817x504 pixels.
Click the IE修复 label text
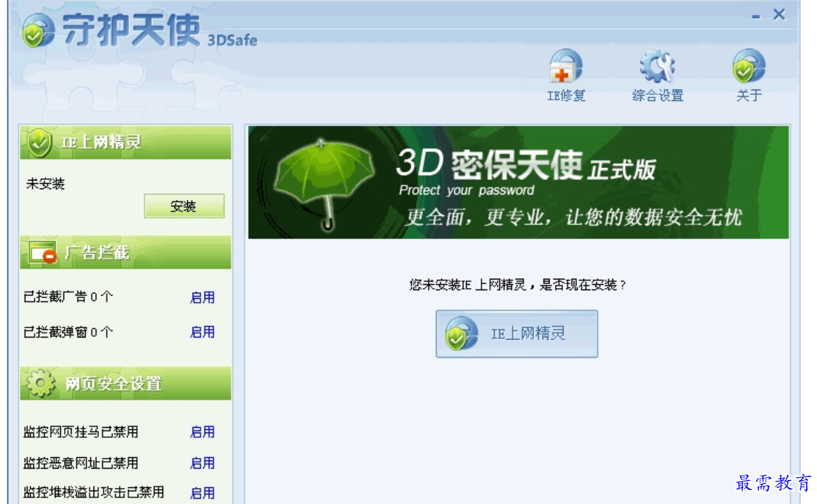point(566,96)
